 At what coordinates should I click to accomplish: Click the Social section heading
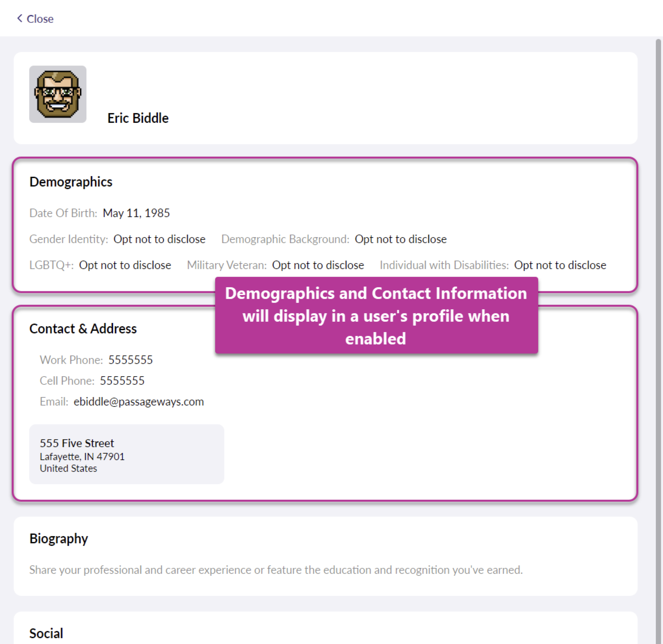[x=46, y=633]
